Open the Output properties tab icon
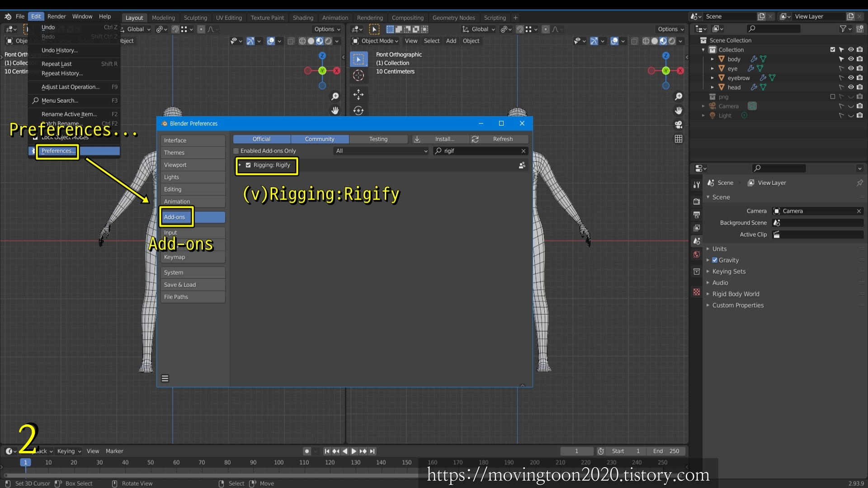Viewport: 868px width, 488px height. click(x=697, y=215)
